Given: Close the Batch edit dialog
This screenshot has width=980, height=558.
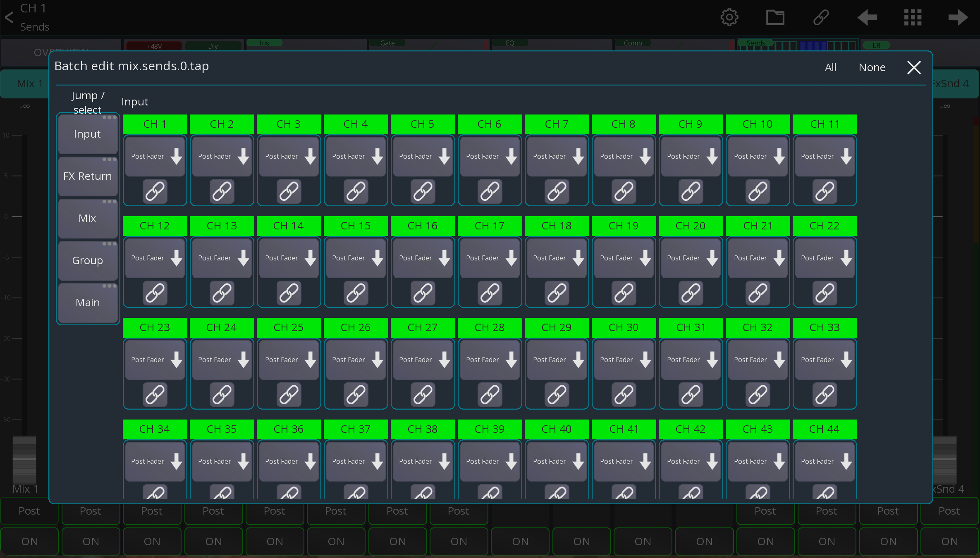Looking at the screenshot, I should pyautogui.click(x=914, y=67).
